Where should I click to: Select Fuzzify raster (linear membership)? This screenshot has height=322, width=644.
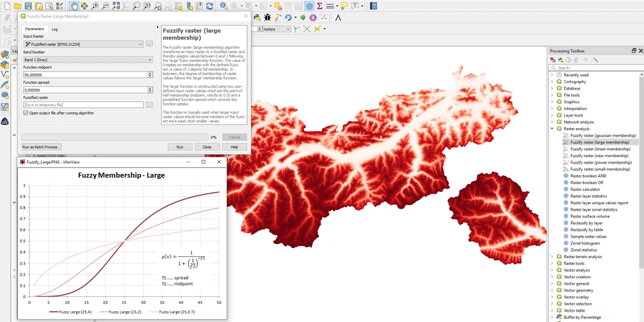point(600,149)
